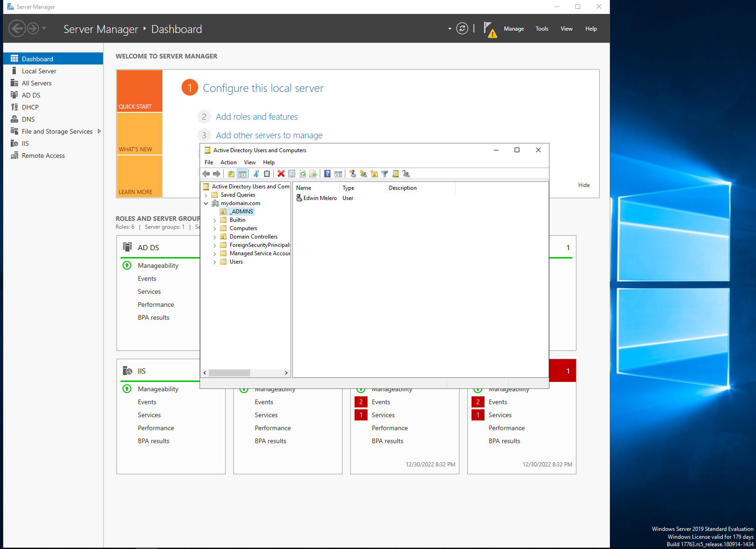756x549 pixels.
Task: Cut the selected directory object
Action: coord(256,174)
